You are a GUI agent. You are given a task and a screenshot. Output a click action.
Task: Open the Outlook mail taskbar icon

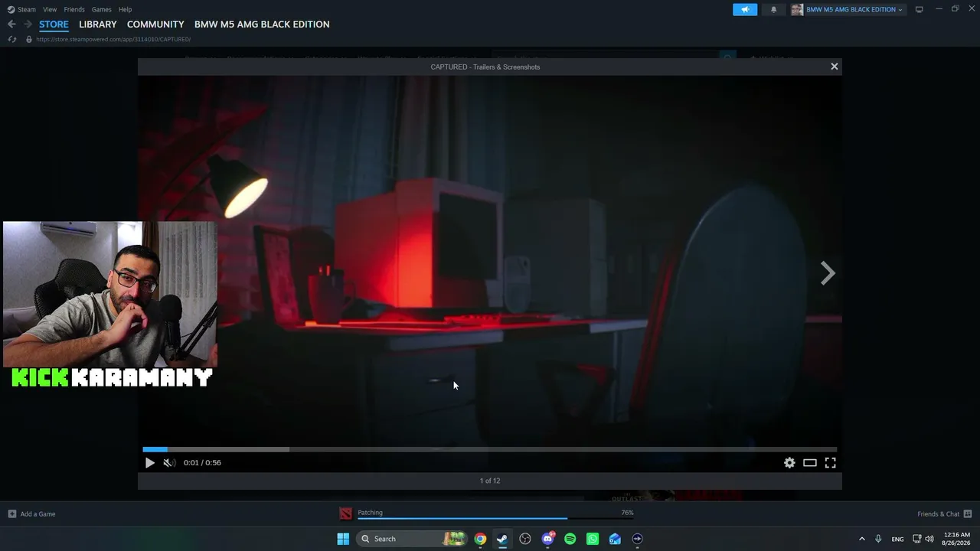click(615, 539)
